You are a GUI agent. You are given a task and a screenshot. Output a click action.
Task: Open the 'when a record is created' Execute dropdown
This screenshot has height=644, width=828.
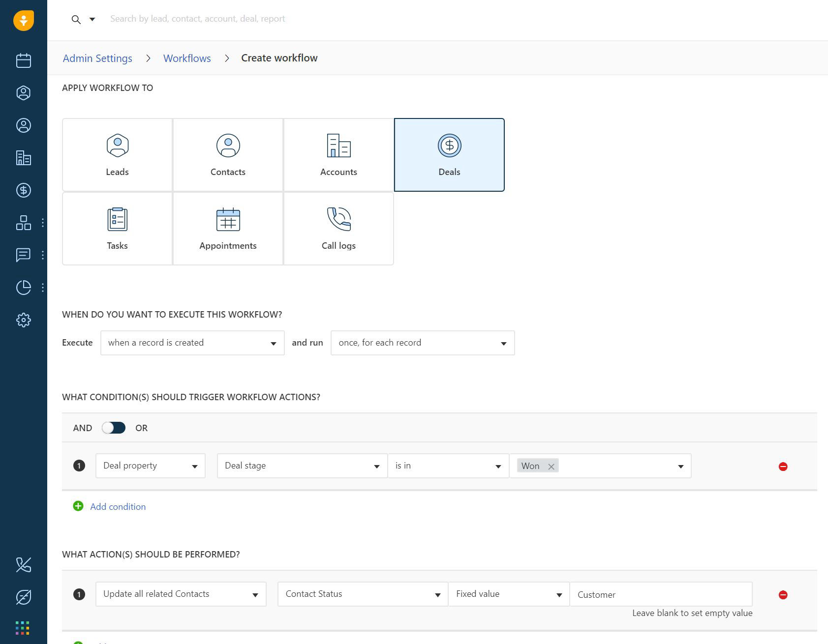pyautogui.click(x=192, y=343)
